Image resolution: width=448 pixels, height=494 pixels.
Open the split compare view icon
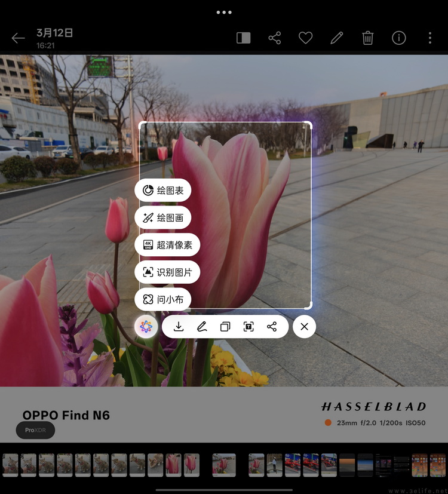point(243,38)
